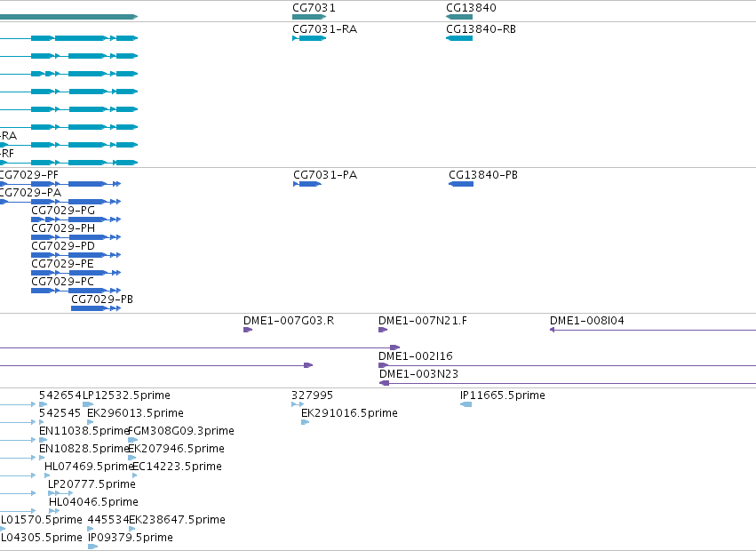Click the 327995 EST label
The image size is (756, 551).
[313, 395]
